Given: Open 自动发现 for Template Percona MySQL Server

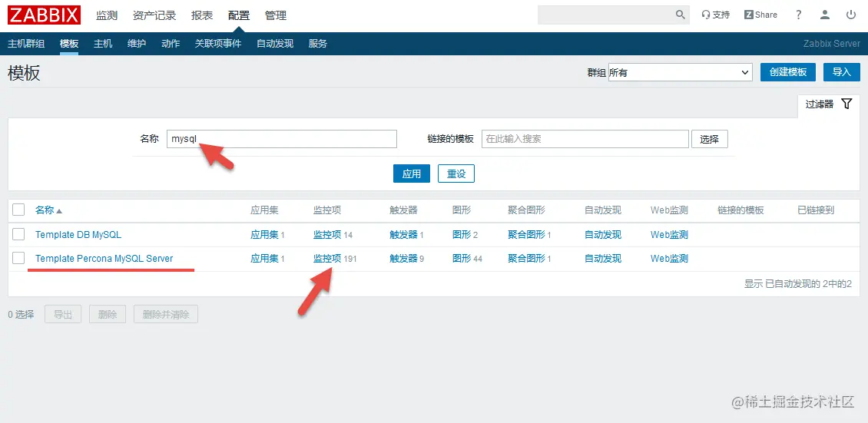Looking at the screenshot, I should (603, 258).
